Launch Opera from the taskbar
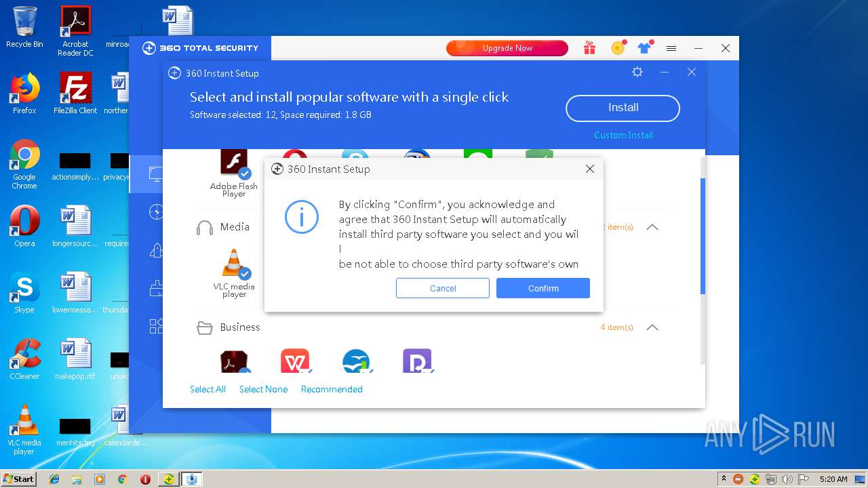Image resolution: width=868 pixels, height=488 pixels. click(x=145, y=479)
